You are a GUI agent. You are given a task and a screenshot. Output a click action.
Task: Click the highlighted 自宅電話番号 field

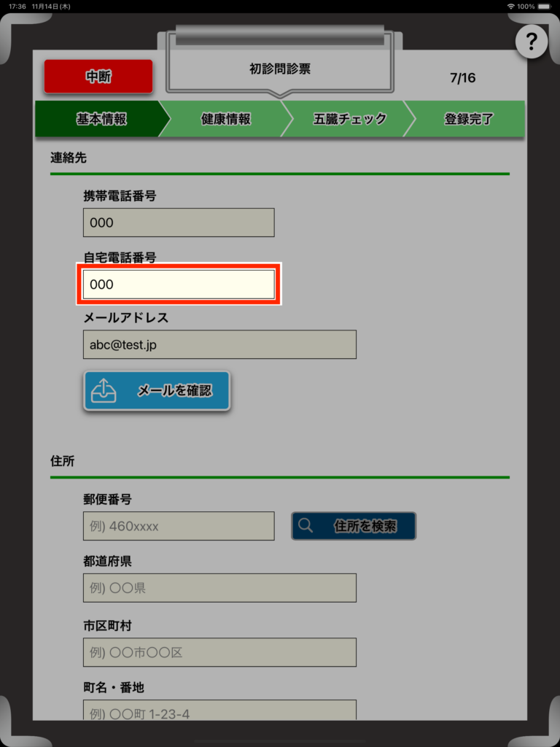[x=179, y=285]
